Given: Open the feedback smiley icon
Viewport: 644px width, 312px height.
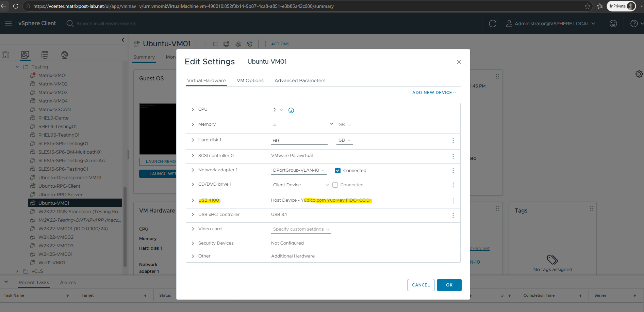Looking at the screenshot, I should 613,24.
